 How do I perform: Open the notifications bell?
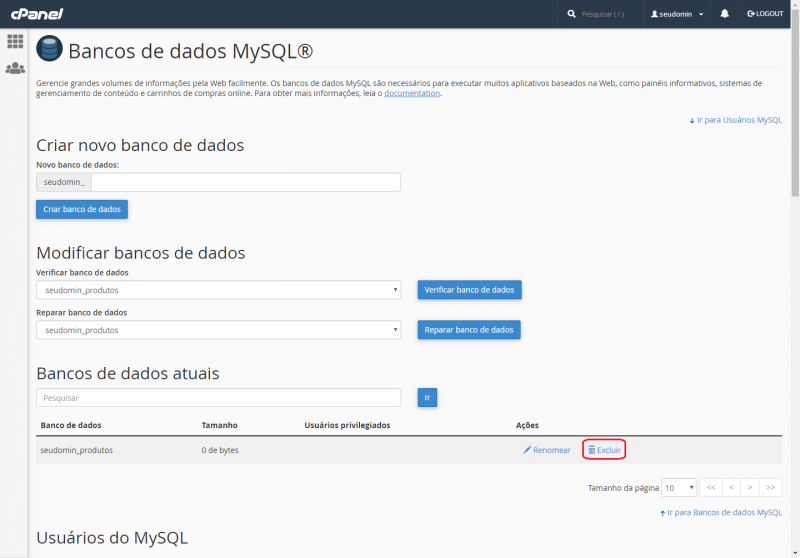coord(724,14)
